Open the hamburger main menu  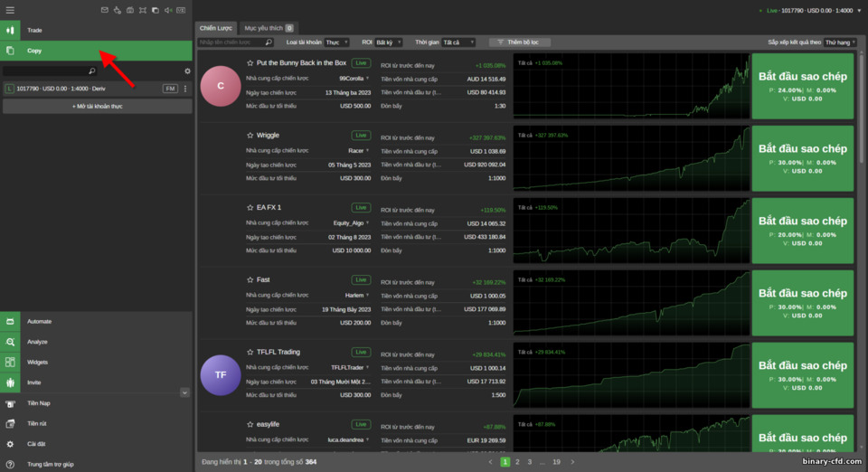[x=10, y=10]
